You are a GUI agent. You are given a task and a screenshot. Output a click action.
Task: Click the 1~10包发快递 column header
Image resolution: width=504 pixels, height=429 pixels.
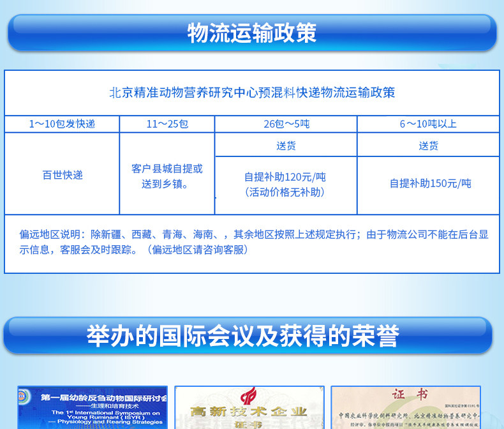62,124
